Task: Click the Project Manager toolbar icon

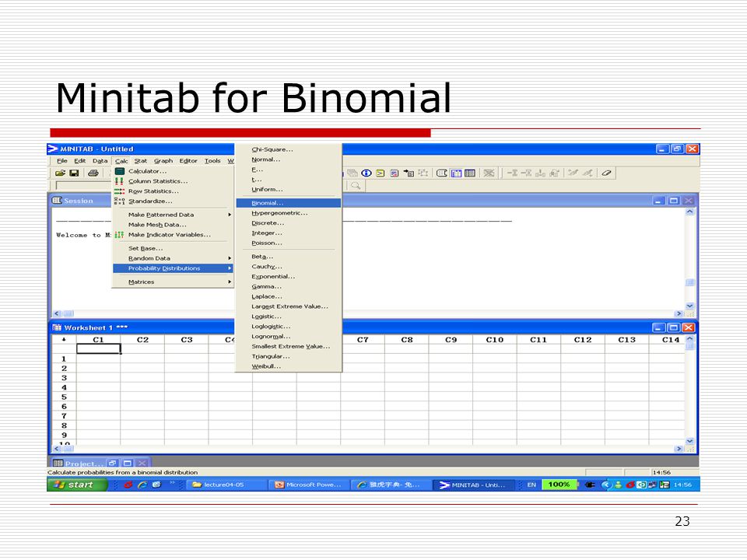Action: 470,173
